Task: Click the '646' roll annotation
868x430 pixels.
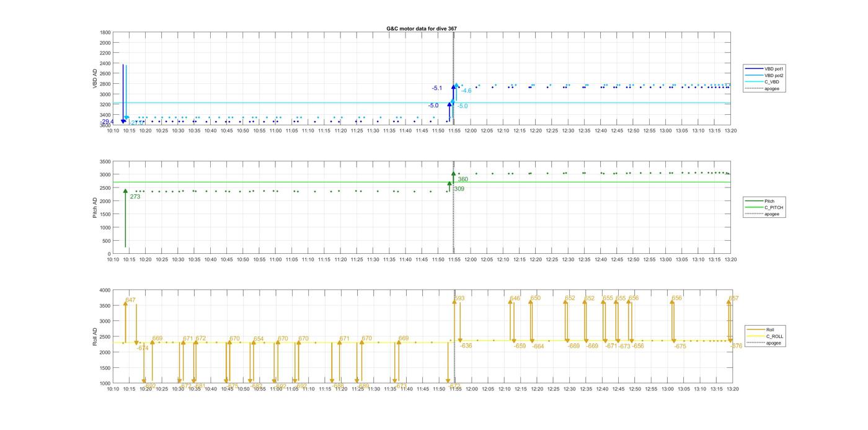Action: pos(515,298)
